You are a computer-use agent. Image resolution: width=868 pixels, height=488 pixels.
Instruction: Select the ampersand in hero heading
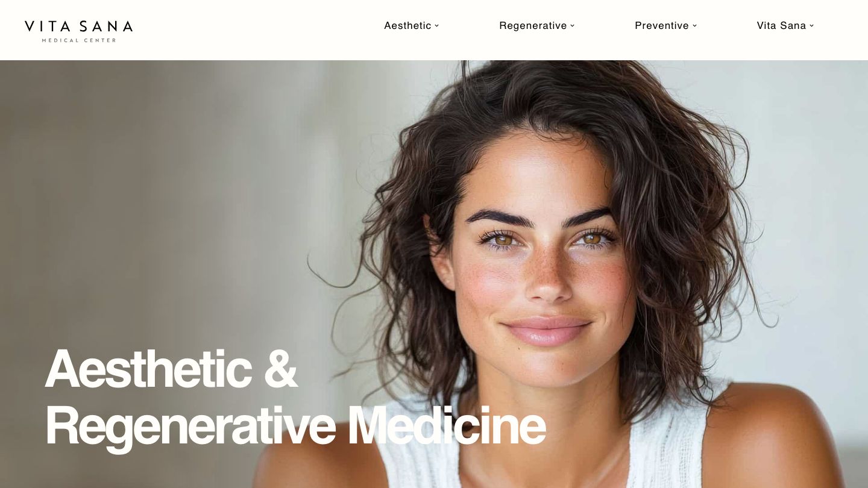click(x=281, y=369)
